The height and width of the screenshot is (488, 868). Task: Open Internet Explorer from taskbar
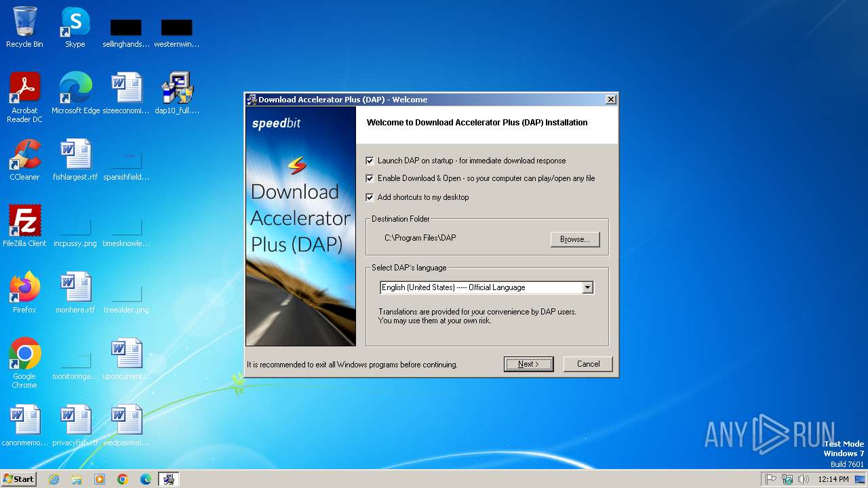click(54, 479)
